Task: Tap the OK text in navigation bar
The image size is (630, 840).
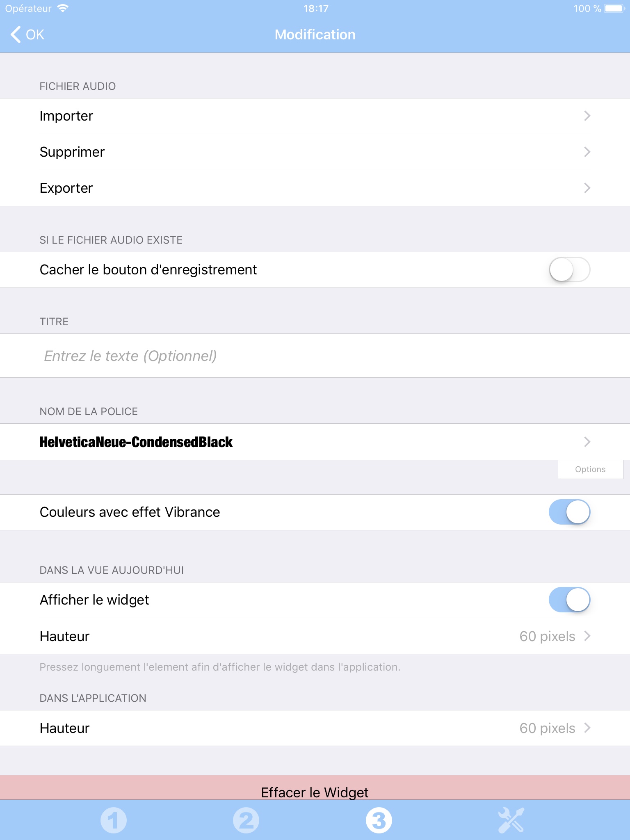Action: pyautogui.click(x=35, y=34)
